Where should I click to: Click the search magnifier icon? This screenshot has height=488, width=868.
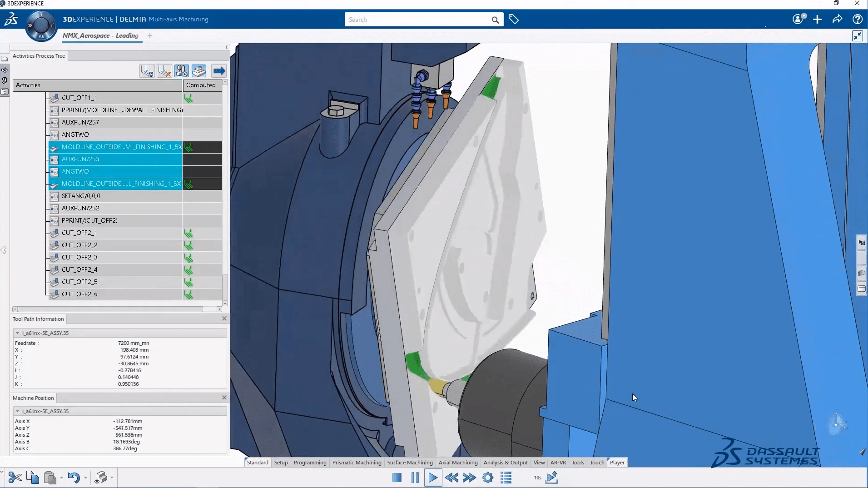[495, 20]
